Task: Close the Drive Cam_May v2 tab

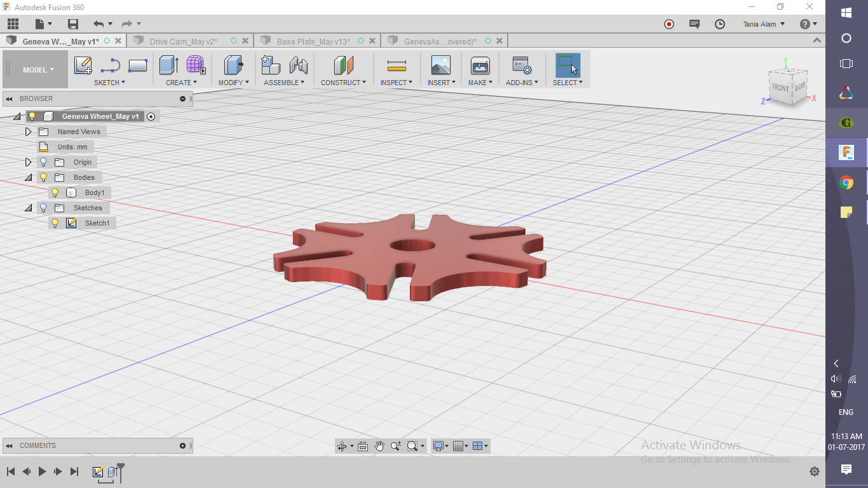Action: coord(245,41)
